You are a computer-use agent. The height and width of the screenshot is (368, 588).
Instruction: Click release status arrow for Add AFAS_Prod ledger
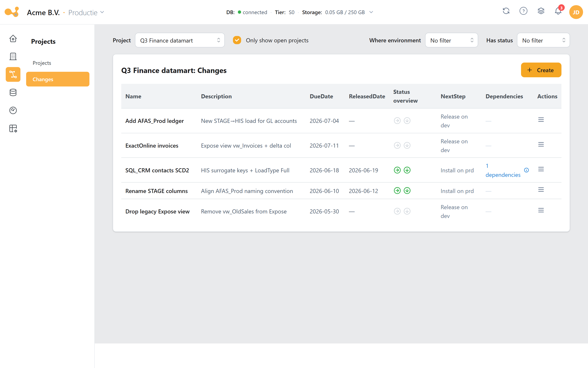coord(397,121)
